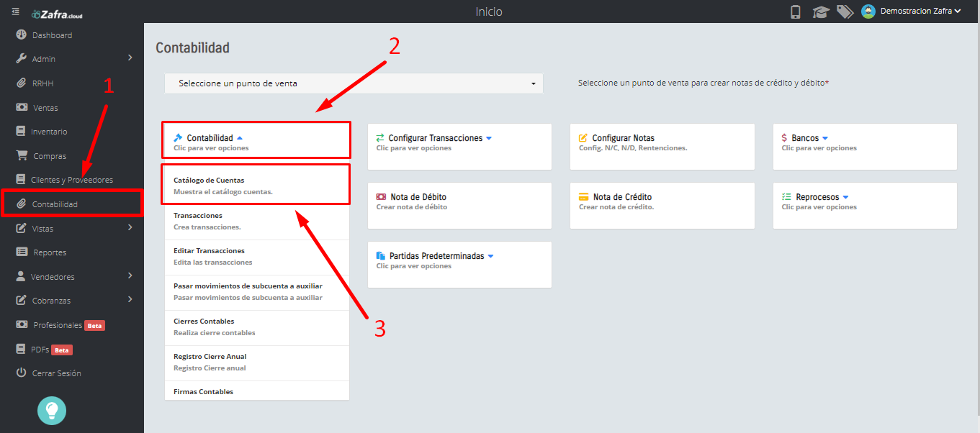Click the Cerrar Sesión power icon
The width and height of the screenshot is (980, 433).
21,373
